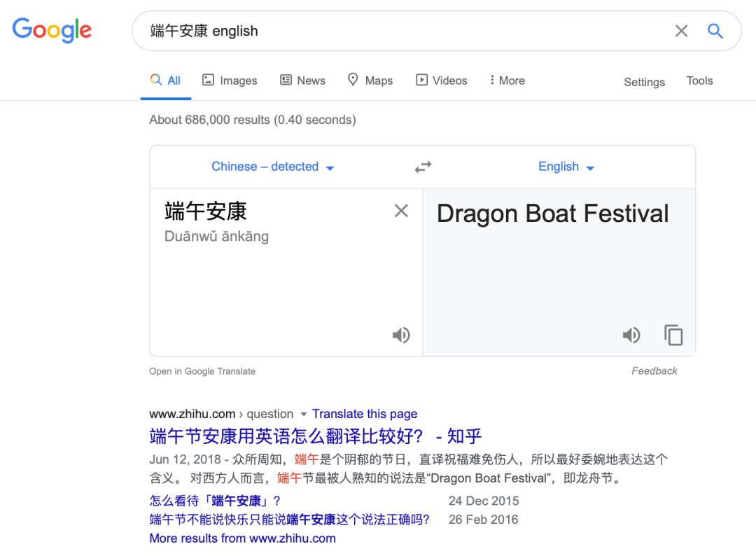756x556 pixels.
Task: Clear the translator source text
Action: click(x=401, y=211)
